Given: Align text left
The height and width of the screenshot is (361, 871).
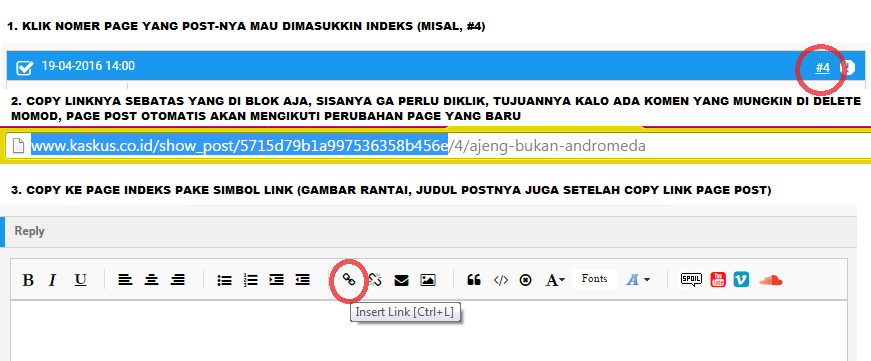Looking at the screenshot, I should click(x=125, y=280).
